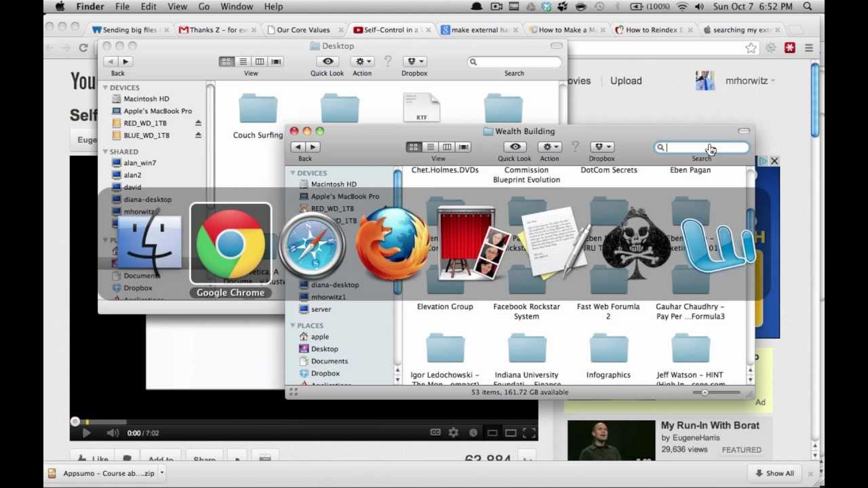The width and height of the screenshot is (868, 488).
Task: Select Safari compass icon in app switcher
Action: (x=312, y=244)
